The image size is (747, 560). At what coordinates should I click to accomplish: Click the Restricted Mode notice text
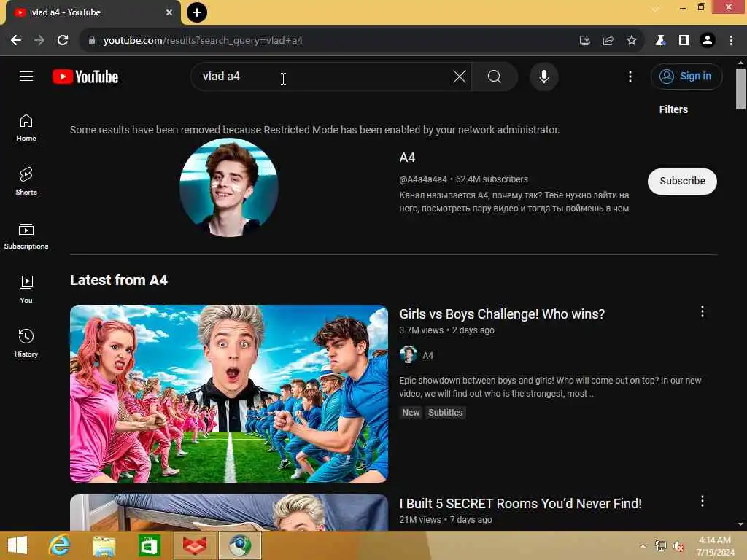pyautogui.click(x=314, y=130)
